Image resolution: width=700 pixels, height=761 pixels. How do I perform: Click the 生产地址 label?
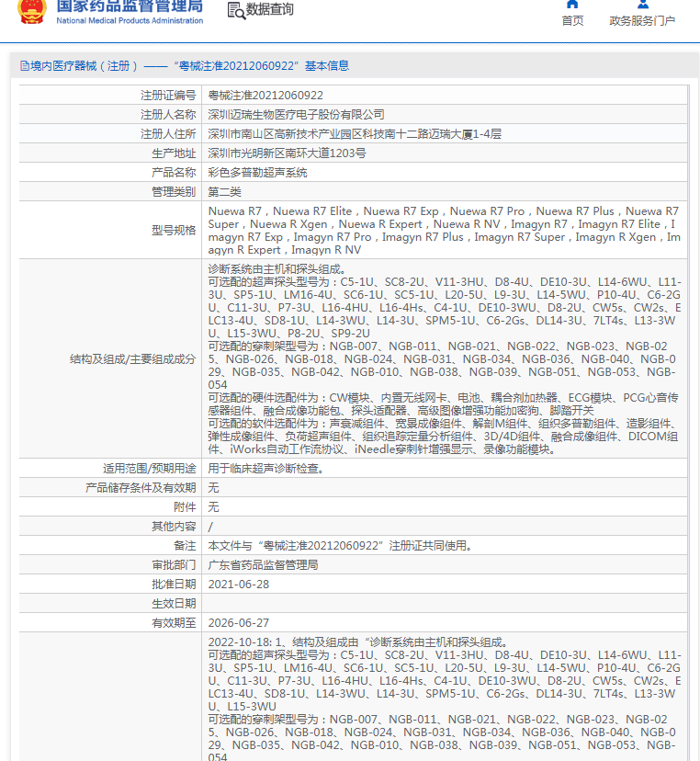[x=174, y=153]
